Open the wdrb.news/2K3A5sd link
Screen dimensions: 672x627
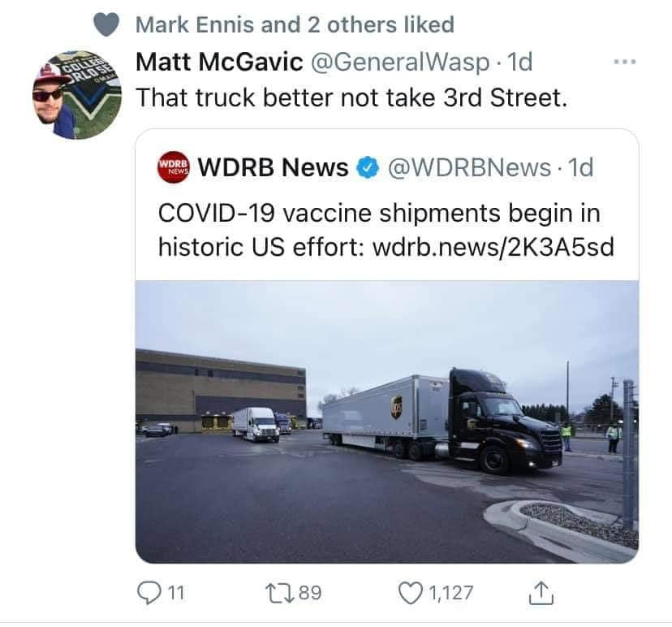click(493, 248)
